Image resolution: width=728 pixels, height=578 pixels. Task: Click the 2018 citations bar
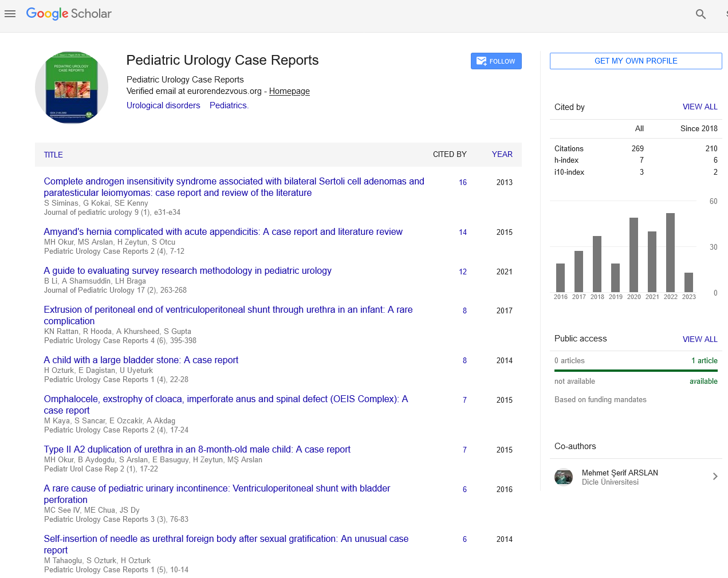pos(597,264)
